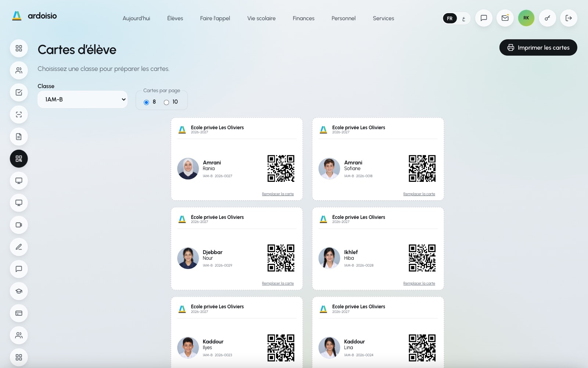Open the mail envelope icon in header
The height and width of the screenshot is (368, 588).
click(505, 18)
